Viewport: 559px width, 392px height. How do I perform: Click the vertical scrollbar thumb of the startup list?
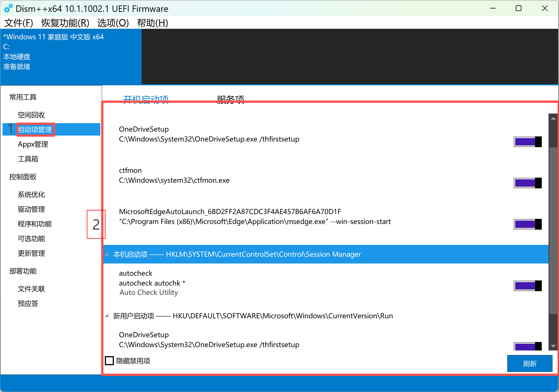point(553,230)
